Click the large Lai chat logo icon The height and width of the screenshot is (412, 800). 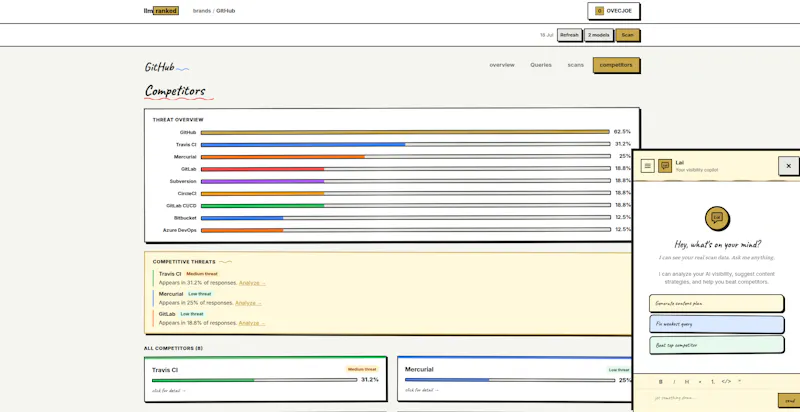point(717,218)
